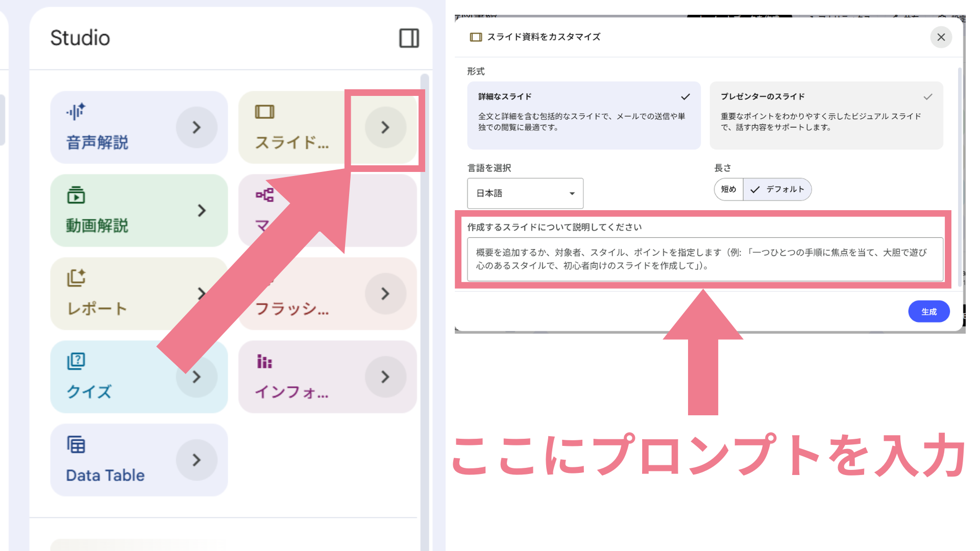The height and width of the screenshot is (551, 980).
Task: Collapse the Studio side panel icon
Action: [409, 38]
